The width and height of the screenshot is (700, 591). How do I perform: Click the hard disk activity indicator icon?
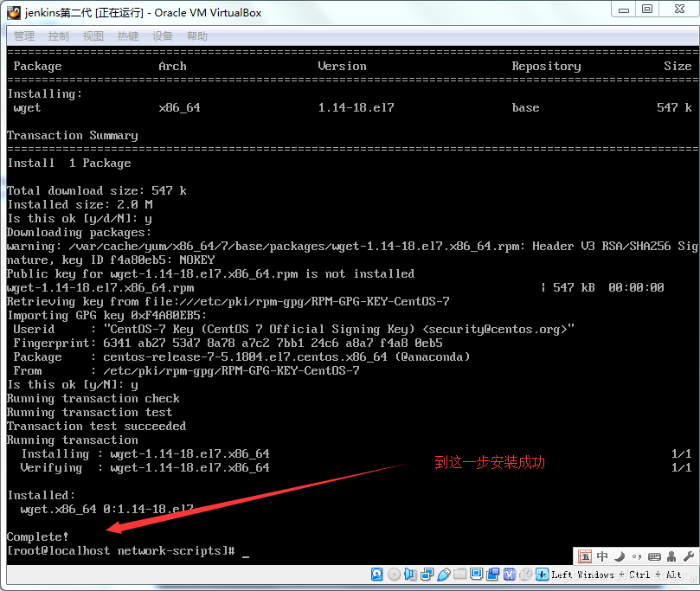point(376,575)
